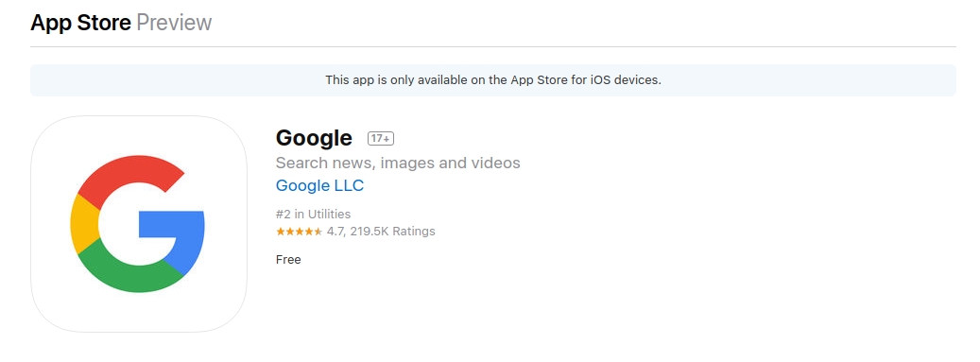Click the iOS-only availability banner
980x362 pixels.
493,80
